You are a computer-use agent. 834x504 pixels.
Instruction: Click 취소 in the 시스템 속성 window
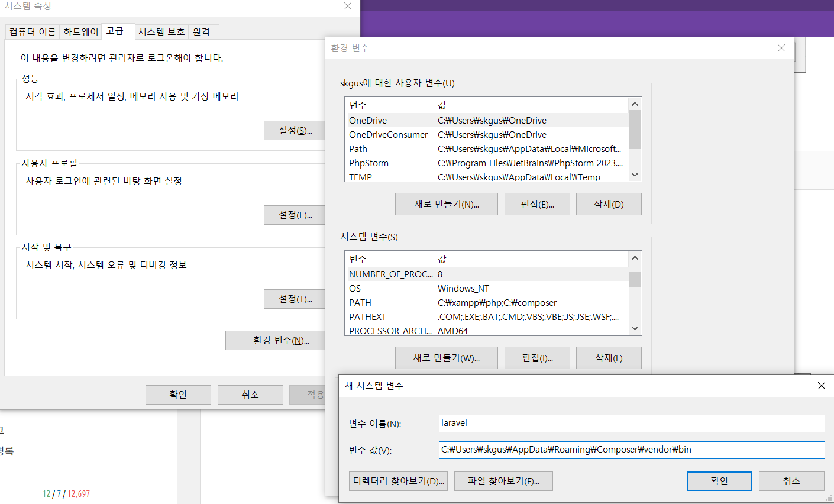pos(250,395)
